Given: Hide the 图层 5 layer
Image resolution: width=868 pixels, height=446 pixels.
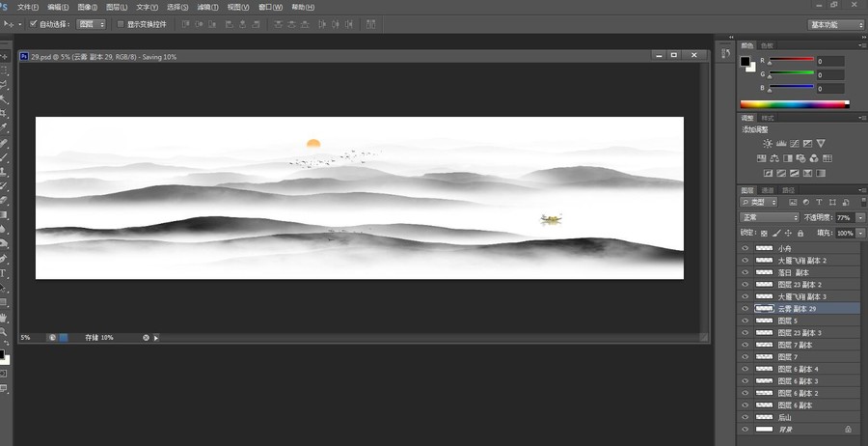Looking at the screenshot, I should coord(746,321).
